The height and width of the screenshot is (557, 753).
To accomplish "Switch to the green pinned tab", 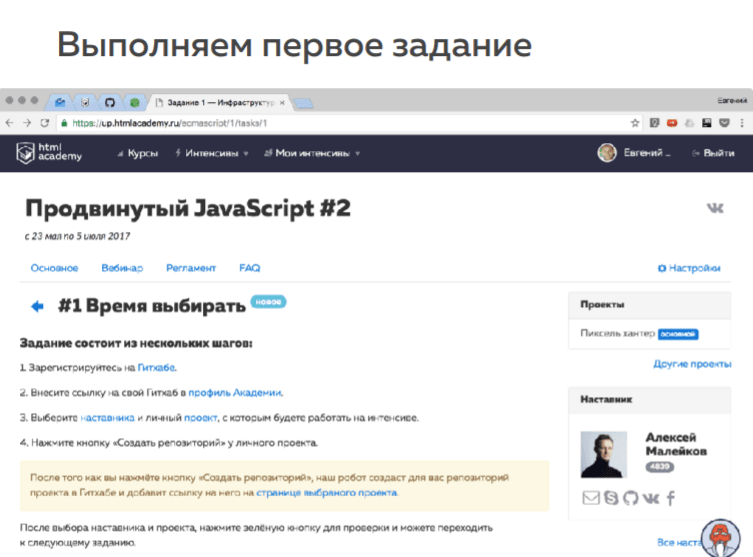I will click(x=134, y=102).
